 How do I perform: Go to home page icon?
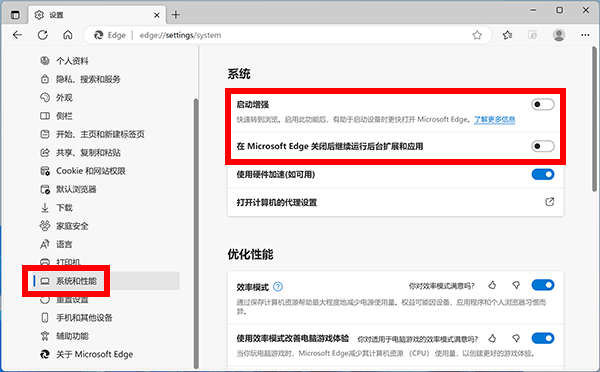(x=68, y=35)
